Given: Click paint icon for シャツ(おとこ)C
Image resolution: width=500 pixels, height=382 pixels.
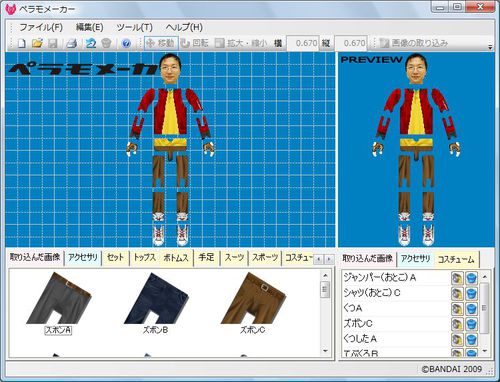Looking at the screenshot, I should click(x=457, y=293).
